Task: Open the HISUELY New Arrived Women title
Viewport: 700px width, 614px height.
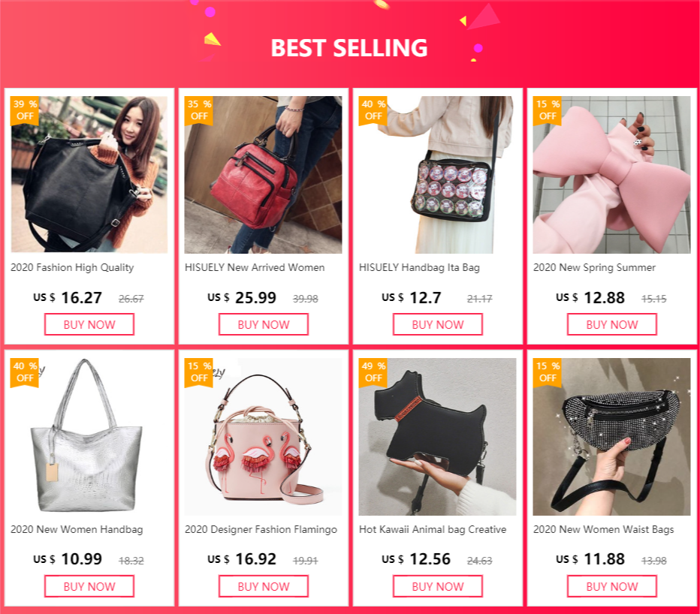Action: (255, 268)
